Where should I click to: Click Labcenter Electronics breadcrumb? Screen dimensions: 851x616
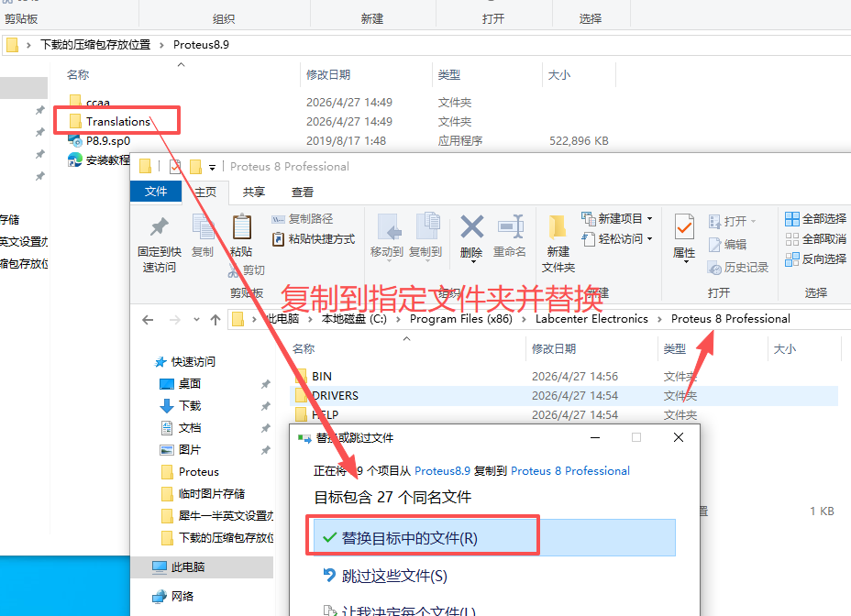(x=591, y=319)
